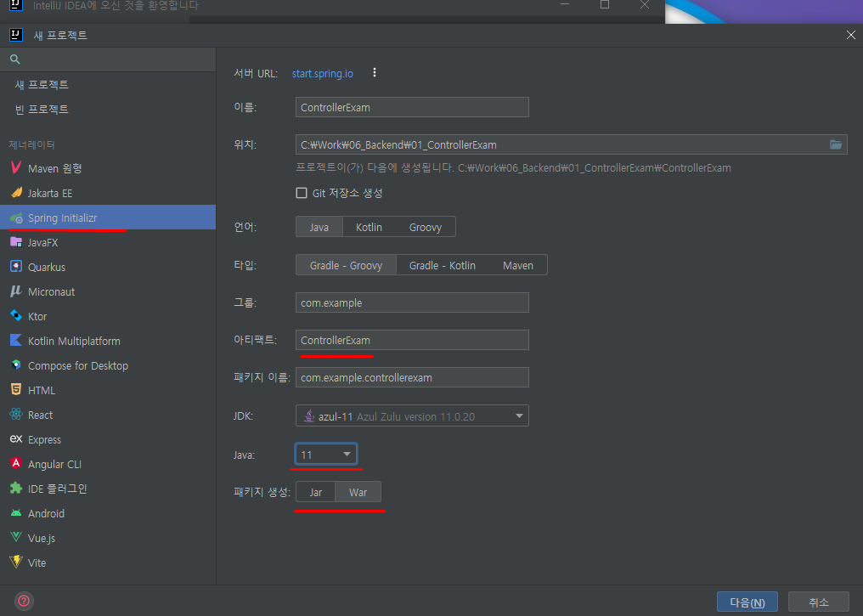Open the help question-mark icon

[24, 602]
